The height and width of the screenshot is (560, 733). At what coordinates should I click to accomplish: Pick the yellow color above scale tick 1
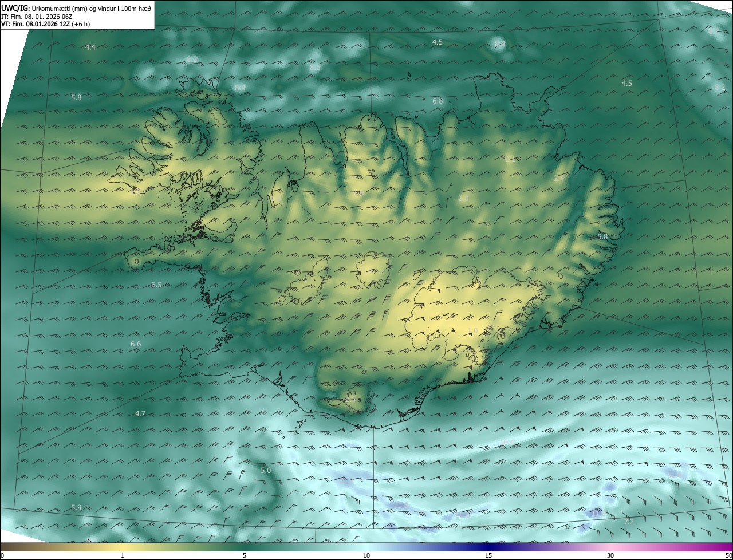click(123, 547)
